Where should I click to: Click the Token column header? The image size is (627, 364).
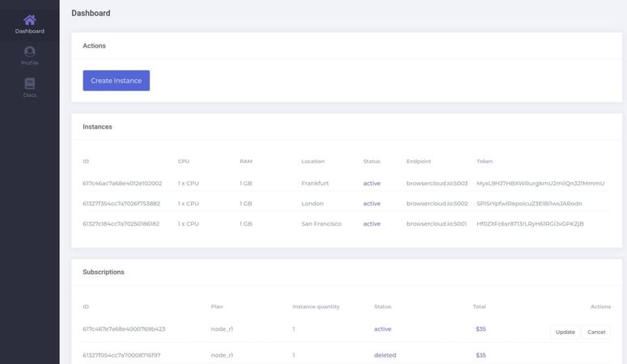pyautogui.click(x=485, y=161)
